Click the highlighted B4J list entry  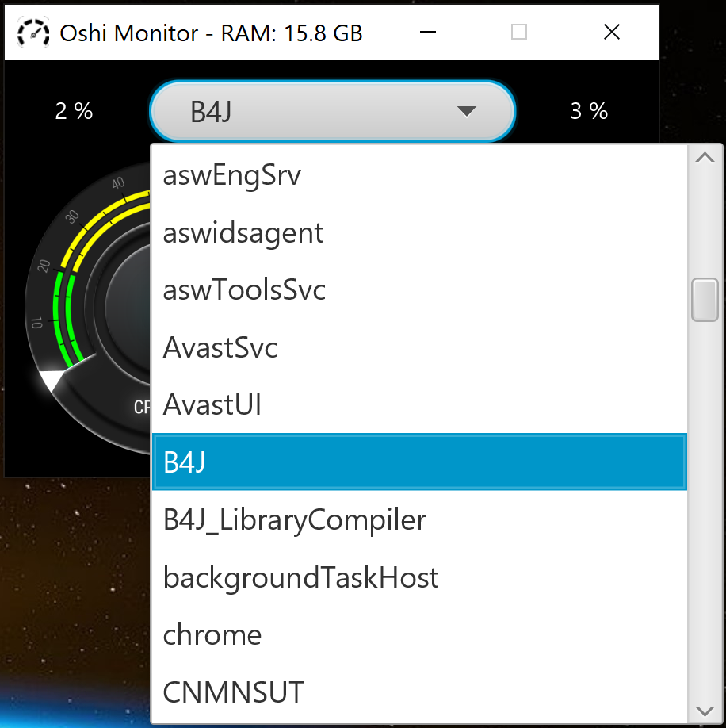tap(418, 462)
